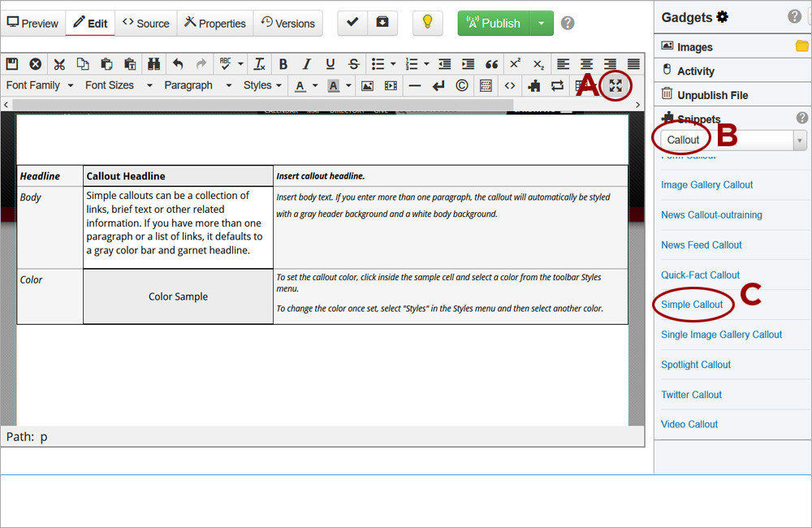Click the green Publish button
This screenshot has width=812, height=528.
[493, 24]
